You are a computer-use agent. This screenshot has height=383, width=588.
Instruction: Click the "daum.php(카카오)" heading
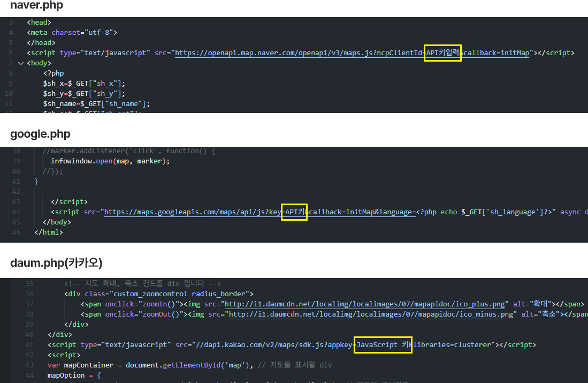[x=56, y=263]
